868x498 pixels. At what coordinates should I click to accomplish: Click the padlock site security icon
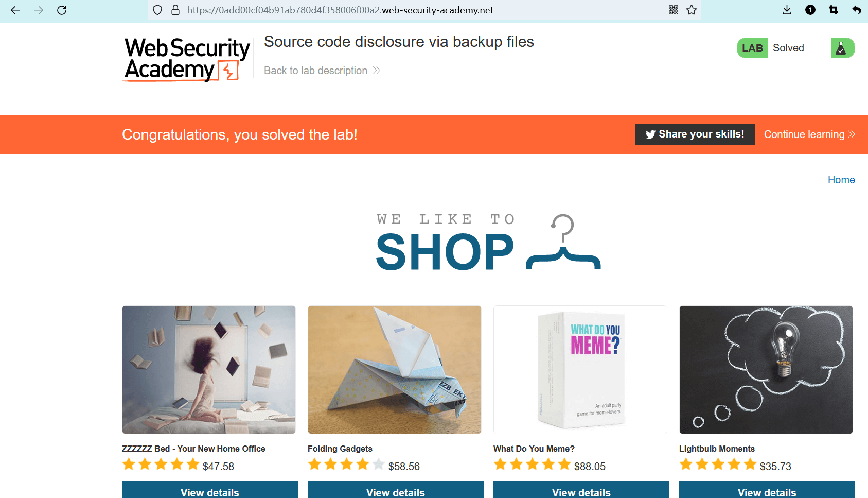[x=175, y=10]
